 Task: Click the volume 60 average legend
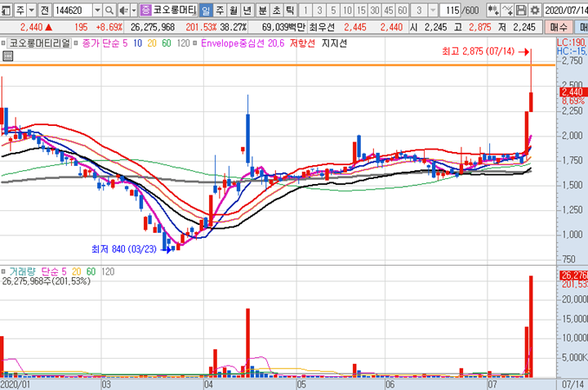click(x=91, y=271)
